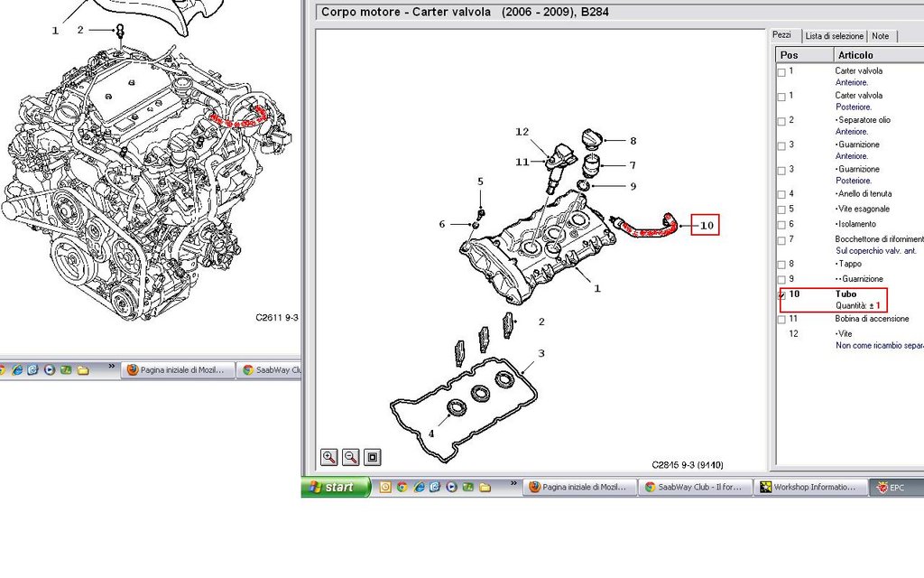Click blue refresh-style icon under C2611 engine diagram
Image resolution: width=924 pixels, height=578 pixels.
[x=33, y=369]
